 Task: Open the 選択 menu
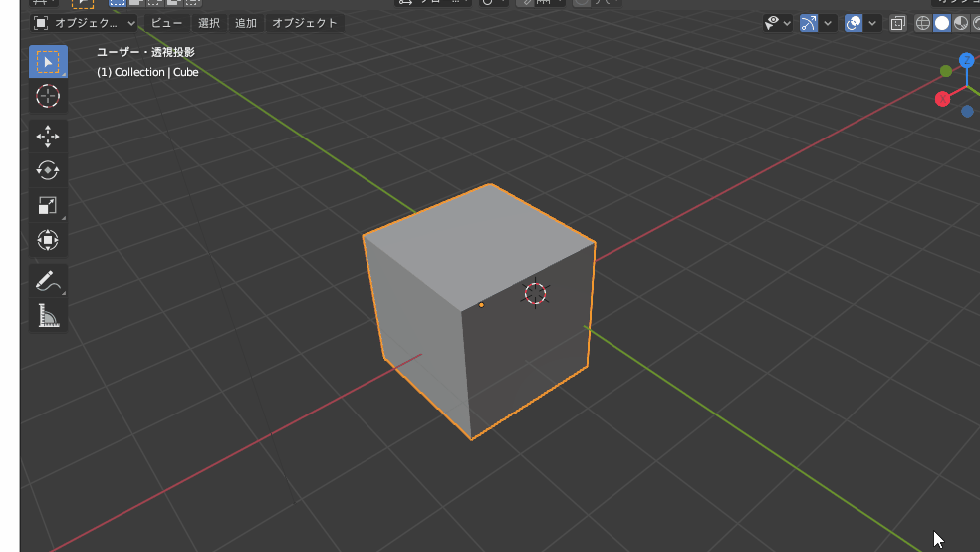[209, 23]
